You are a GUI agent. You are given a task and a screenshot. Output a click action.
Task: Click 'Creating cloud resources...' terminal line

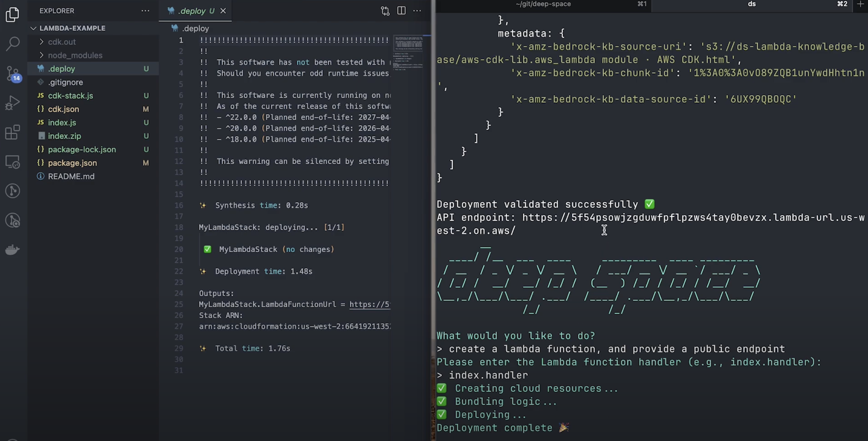[x=536, y=389]
